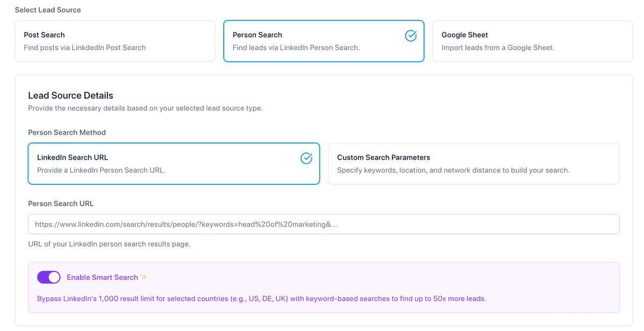Click 'Specify keywords, location, and network distance' text

[x=453, y=170]
